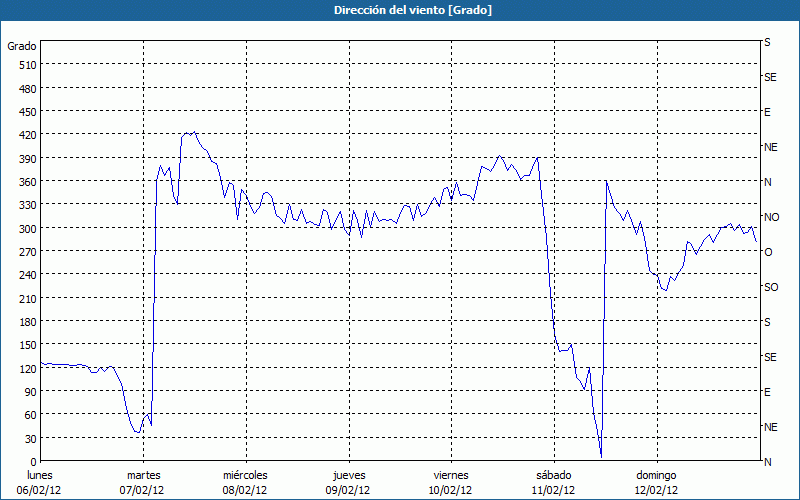Click the "martes" day label
This screenshot has height=500, width=800.
(143, 475)
